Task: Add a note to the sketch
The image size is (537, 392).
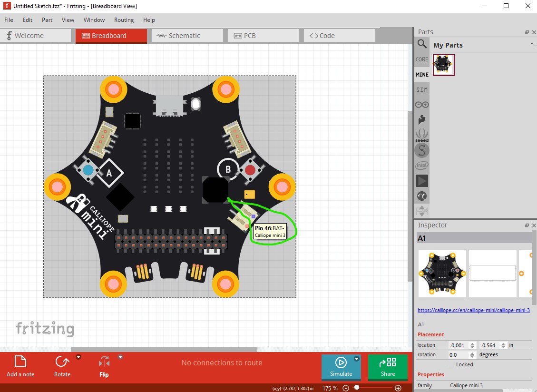Action: point(20,366)
